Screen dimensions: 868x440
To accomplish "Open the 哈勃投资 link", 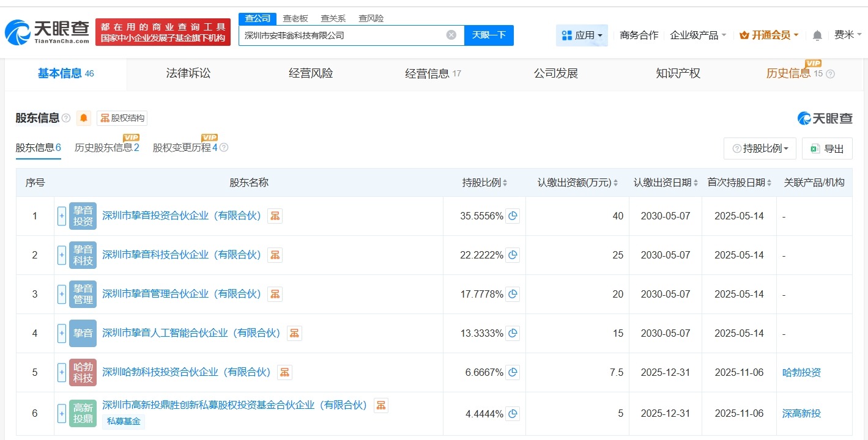I will [x=802, y=372].
